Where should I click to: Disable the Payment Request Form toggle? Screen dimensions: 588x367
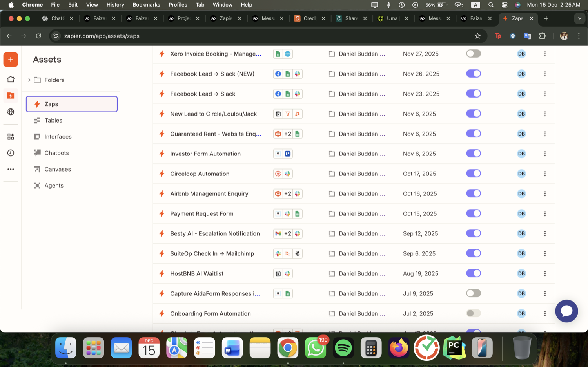coord(474,213)
